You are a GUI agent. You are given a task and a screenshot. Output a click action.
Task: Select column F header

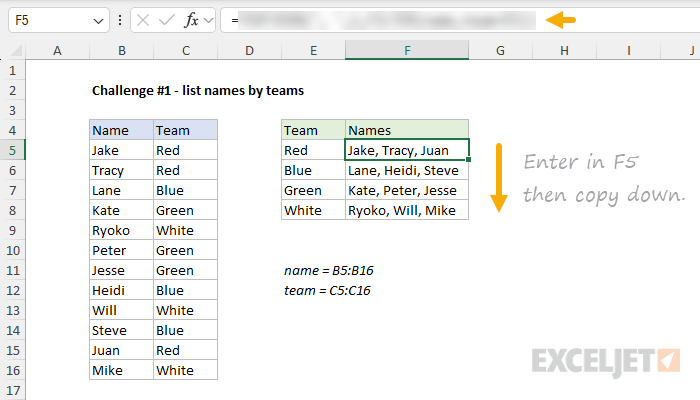click(407, 50)
